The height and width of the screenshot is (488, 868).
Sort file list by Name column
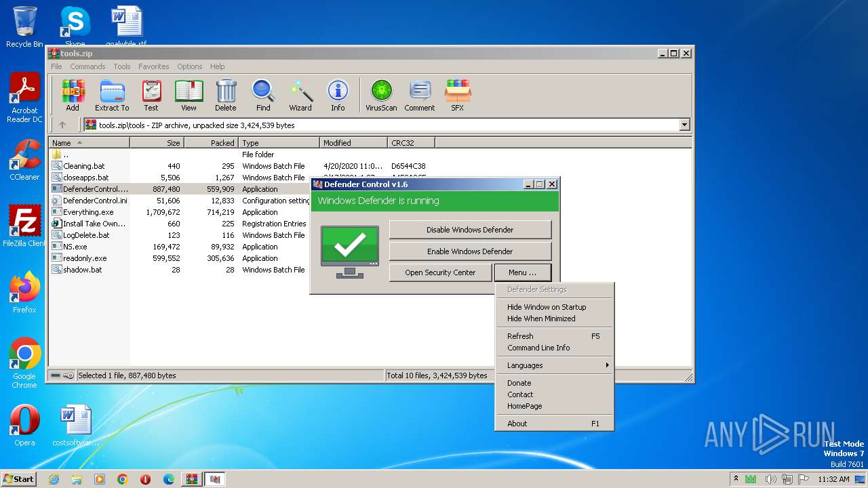(x=89, y=143)
